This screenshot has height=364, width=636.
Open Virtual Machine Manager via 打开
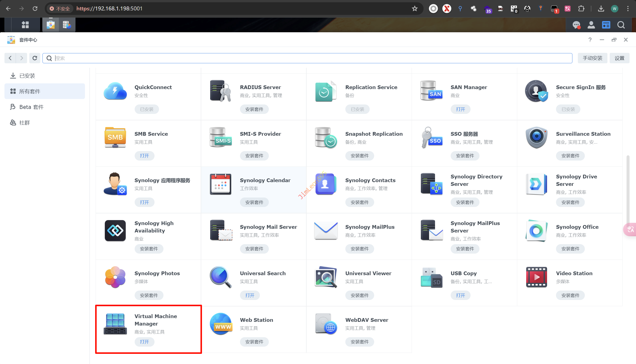click(x=144, y=342)
